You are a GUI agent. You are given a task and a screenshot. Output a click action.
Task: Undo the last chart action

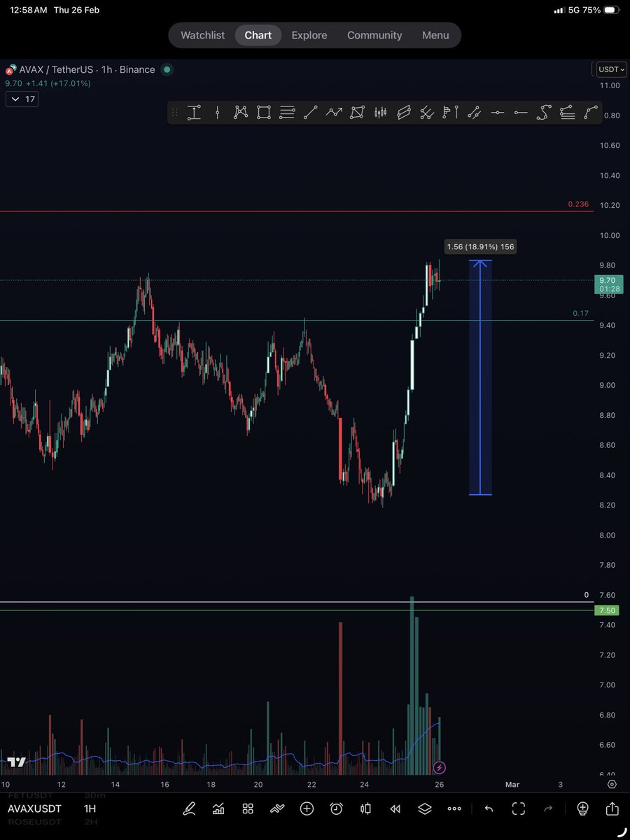click(x=489, y=808)
